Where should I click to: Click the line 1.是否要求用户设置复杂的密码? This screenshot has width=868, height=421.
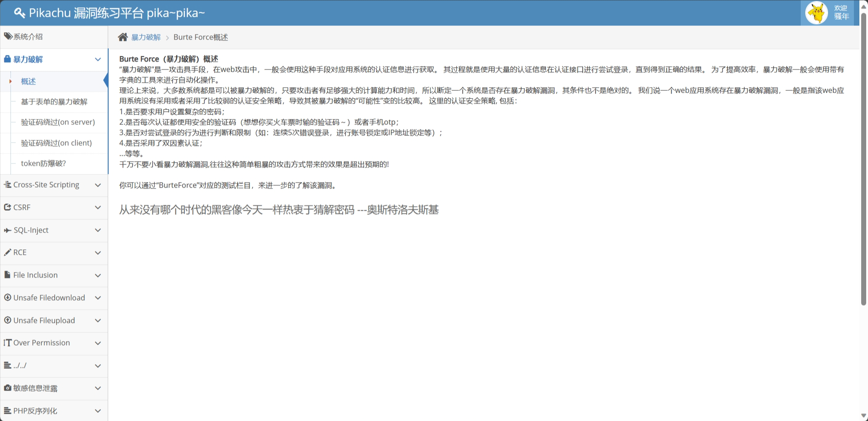[x=172, y=112]
